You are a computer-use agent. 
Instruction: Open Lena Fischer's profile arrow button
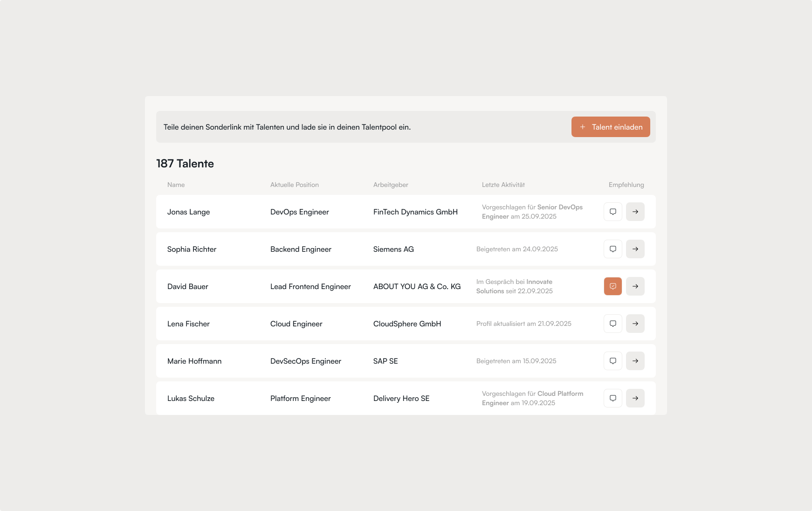[x=635, y=324]
